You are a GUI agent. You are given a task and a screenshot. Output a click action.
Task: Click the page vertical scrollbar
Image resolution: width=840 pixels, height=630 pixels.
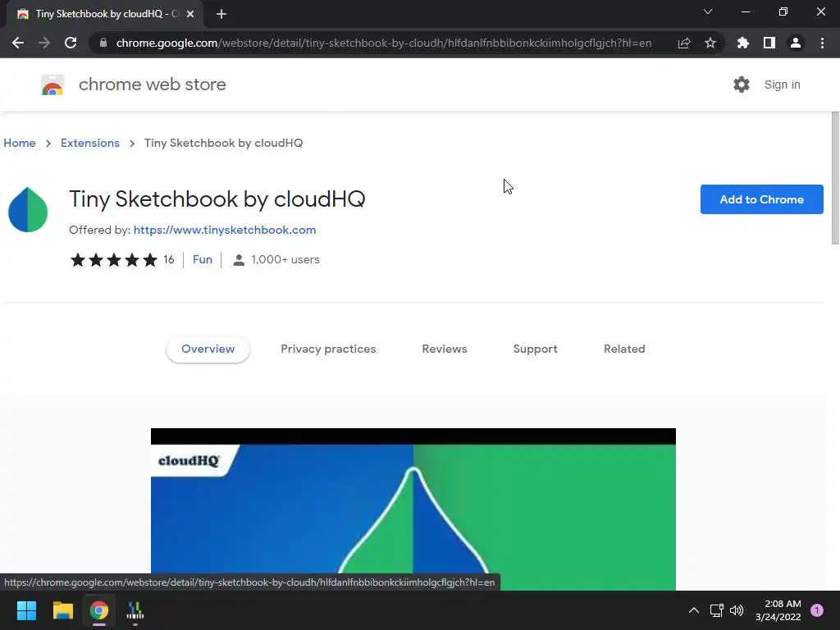point(835,178)
